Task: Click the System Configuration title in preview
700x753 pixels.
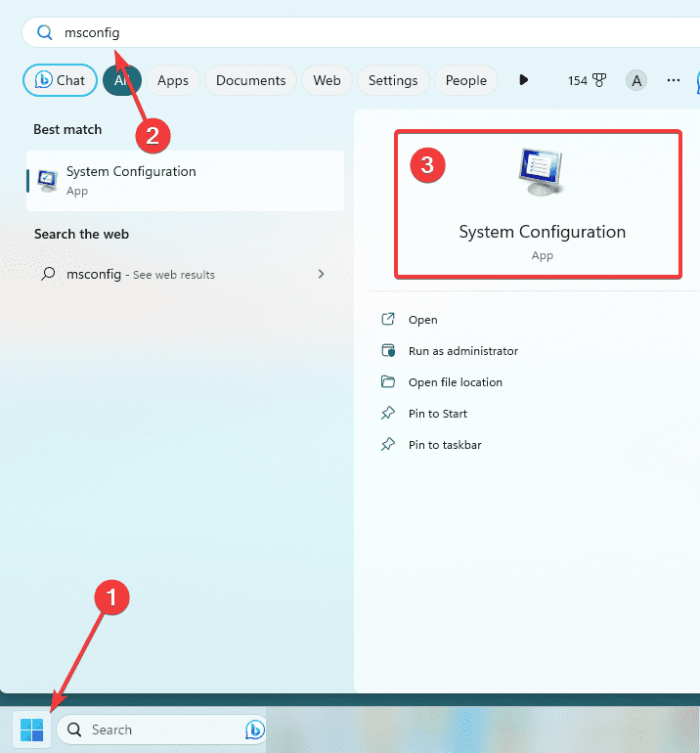Action: (542, 232)
